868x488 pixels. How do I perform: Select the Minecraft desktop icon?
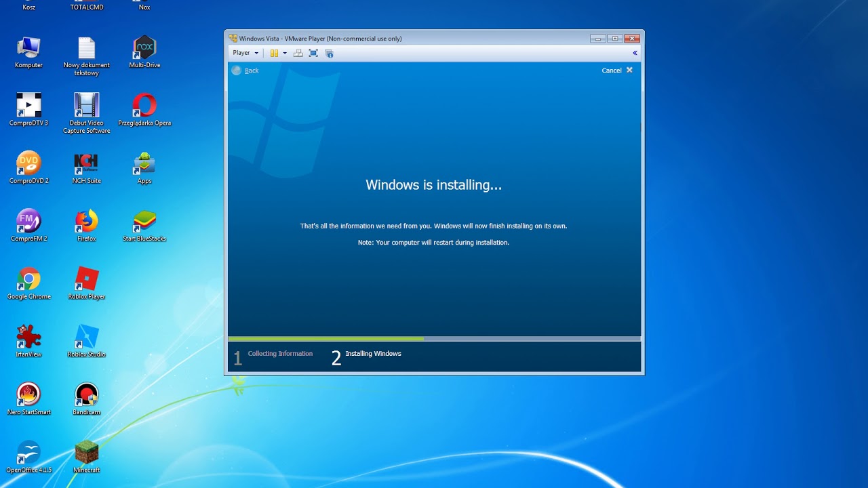87,457
